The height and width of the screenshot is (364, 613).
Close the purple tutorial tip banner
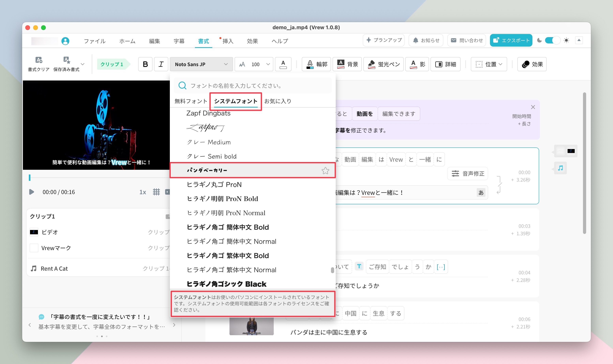coord(533,107)
